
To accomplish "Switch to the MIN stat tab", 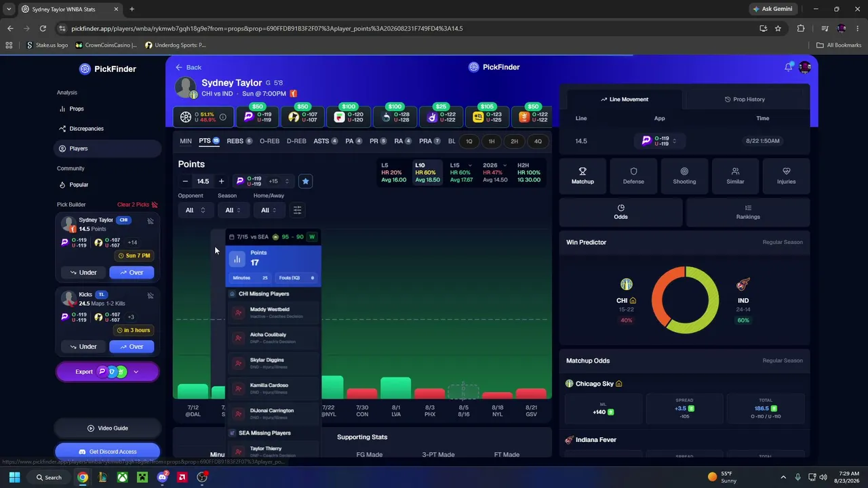I will 186,141.
